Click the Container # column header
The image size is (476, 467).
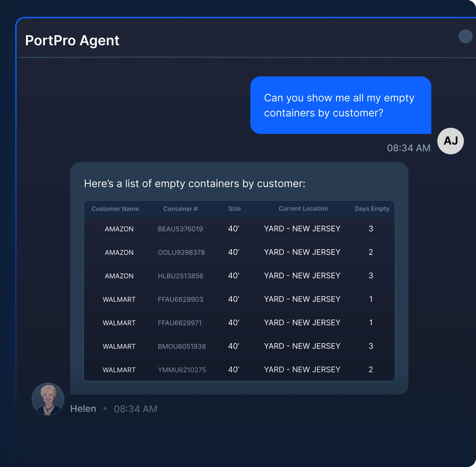pyautogui.click(x=180, y=209)
